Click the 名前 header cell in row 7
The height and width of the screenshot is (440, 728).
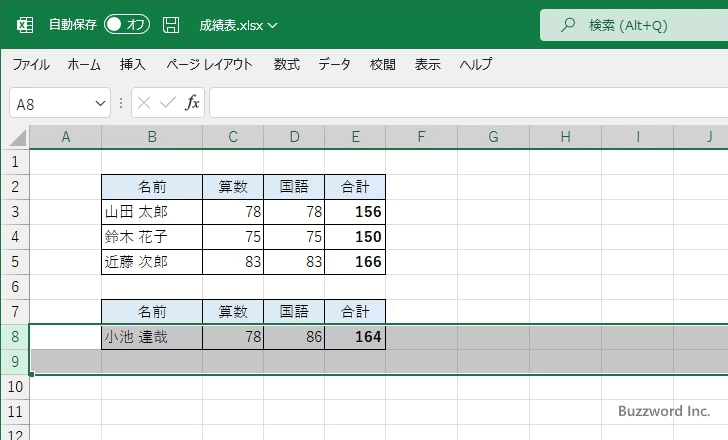[152, 312]
